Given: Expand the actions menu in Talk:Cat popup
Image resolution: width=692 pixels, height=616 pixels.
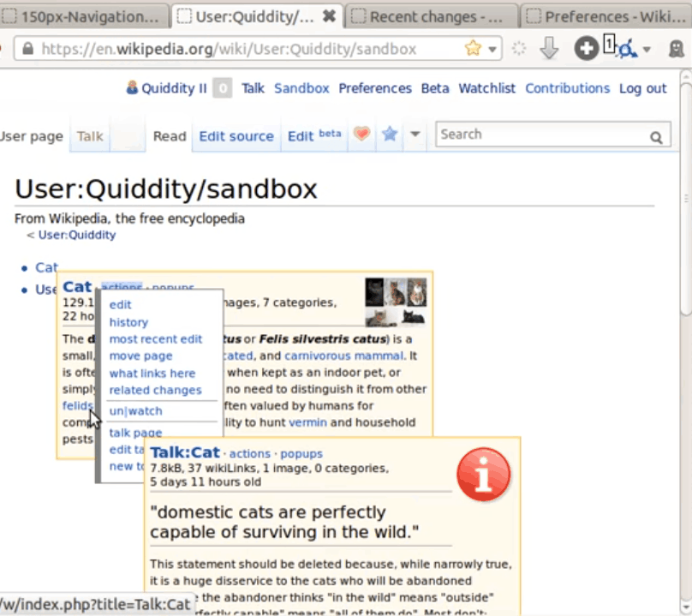Looking at the screenshot, I should (x=250, y=453).
